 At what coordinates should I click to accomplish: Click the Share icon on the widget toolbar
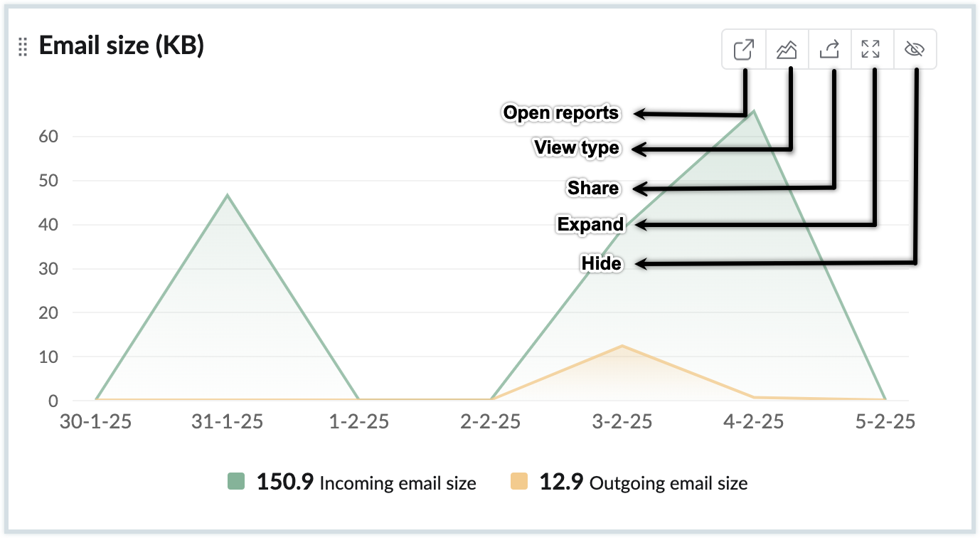[x=829, y=48]
